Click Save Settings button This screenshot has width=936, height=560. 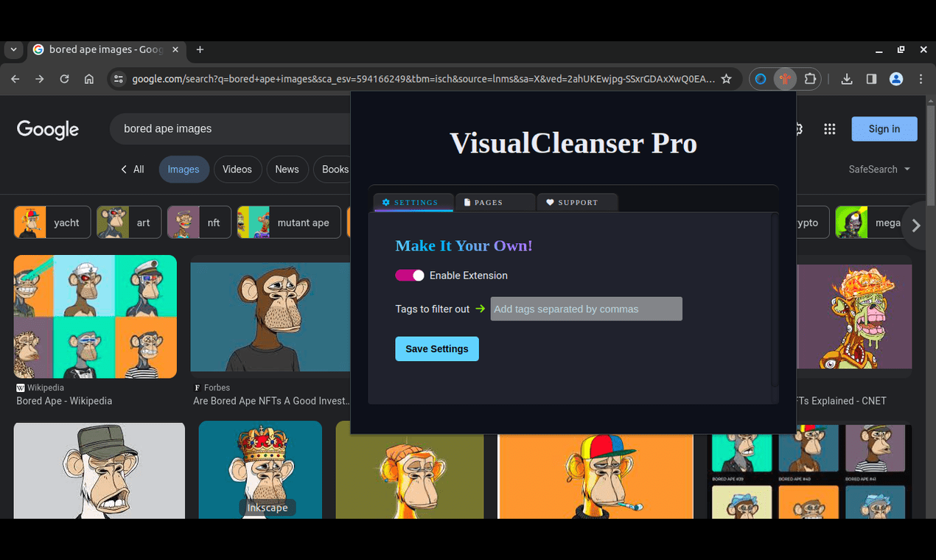pyautogui.click(x=437, y=349)
